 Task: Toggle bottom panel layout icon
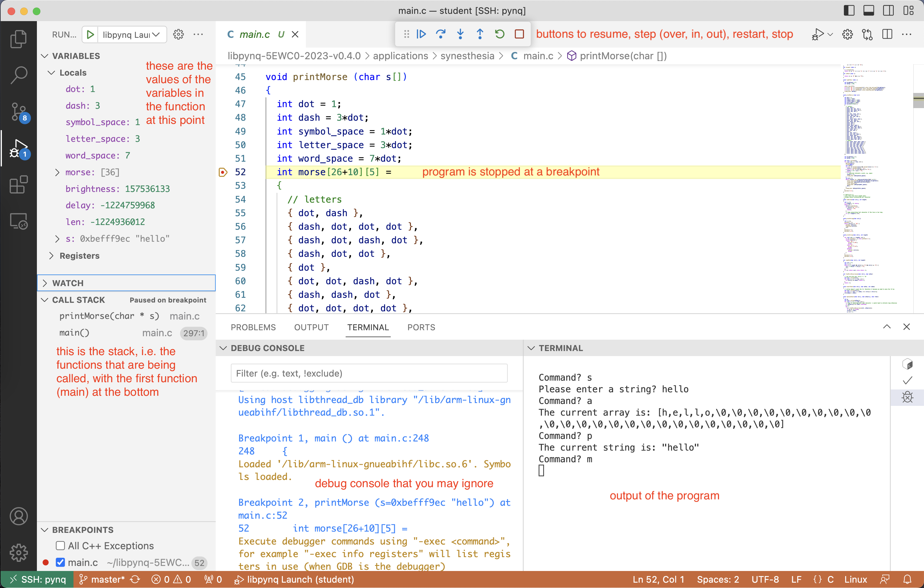click(x=869, y=10)
